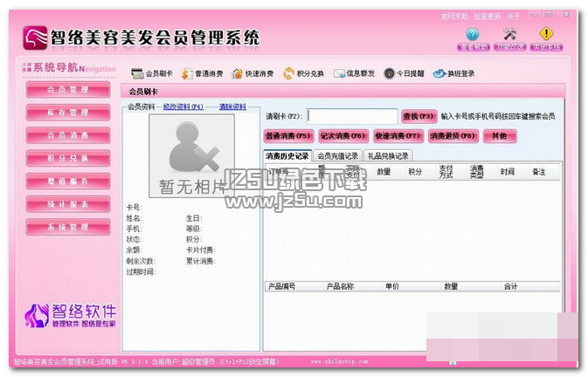Image resolution: width=588 pixels, height=377 pixels.
Task: Click 检查更新 at the top
Action: click(488, 16)
